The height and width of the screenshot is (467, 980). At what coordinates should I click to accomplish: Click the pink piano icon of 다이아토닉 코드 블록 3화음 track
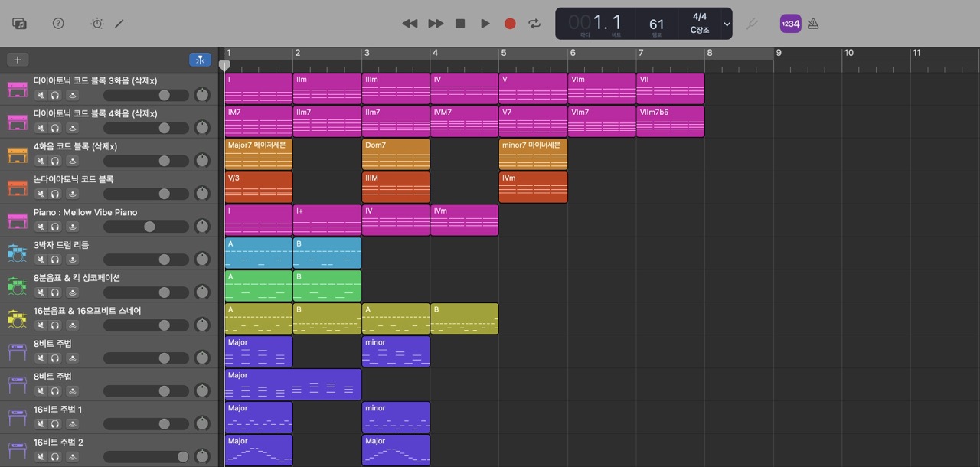pyautogui.click(x=17, y=90)
